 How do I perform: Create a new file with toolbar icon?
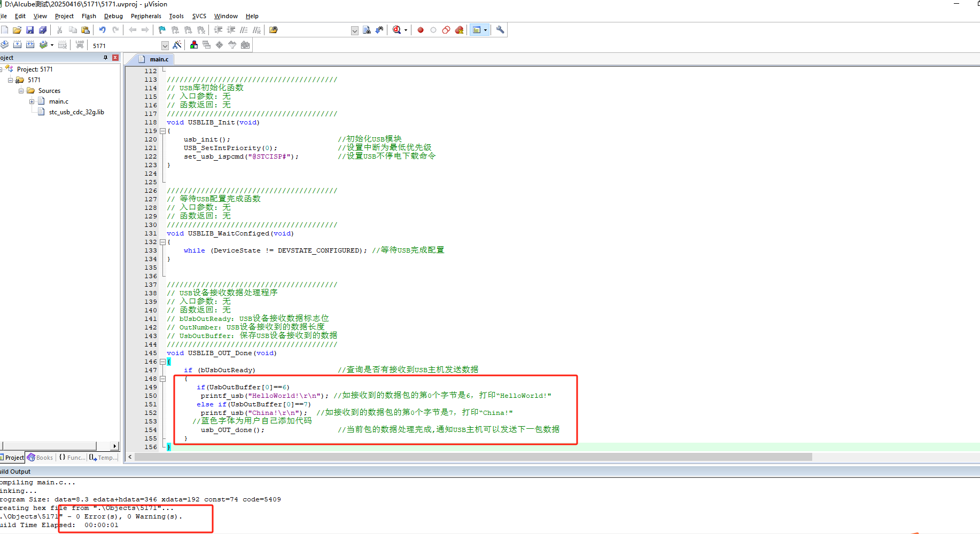tap(5, 30)
